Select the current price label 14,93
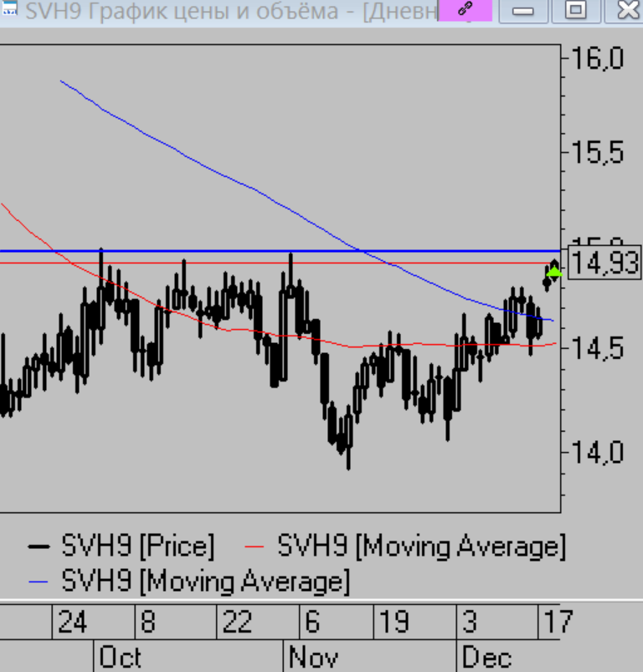Viewport: 643px width, 672px height. (x=604, y=264)
